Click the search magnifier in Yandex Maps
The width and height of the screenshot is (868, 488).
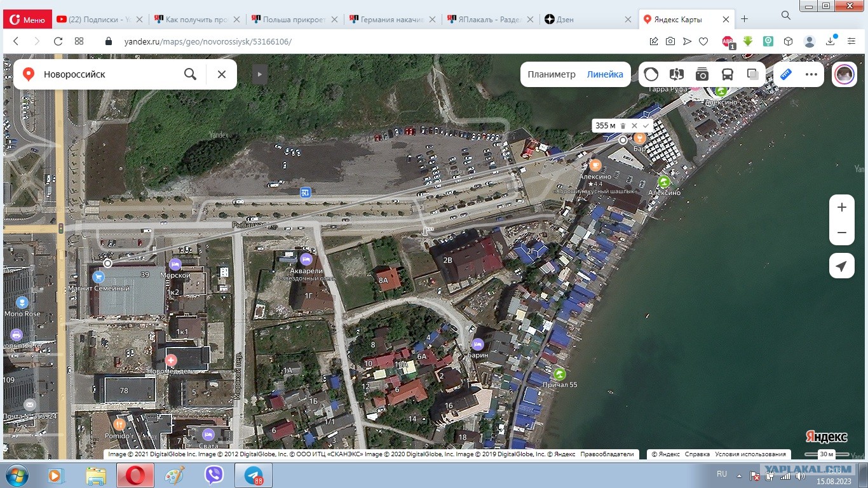(x=190, y=74)
